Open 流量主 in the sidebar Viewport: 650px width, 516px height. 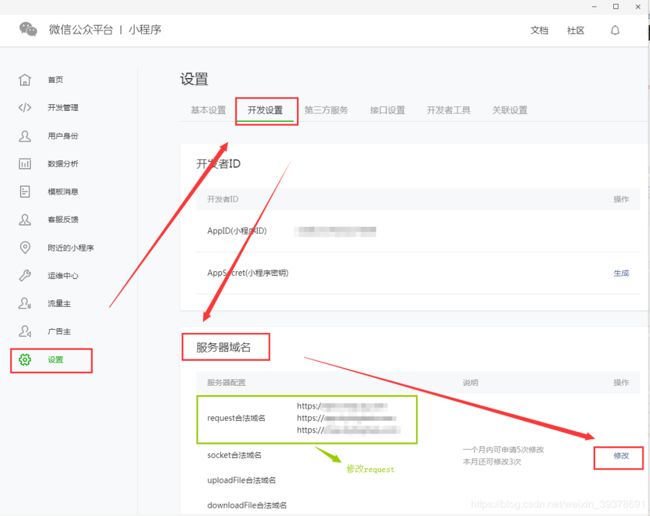coord(59,303)
